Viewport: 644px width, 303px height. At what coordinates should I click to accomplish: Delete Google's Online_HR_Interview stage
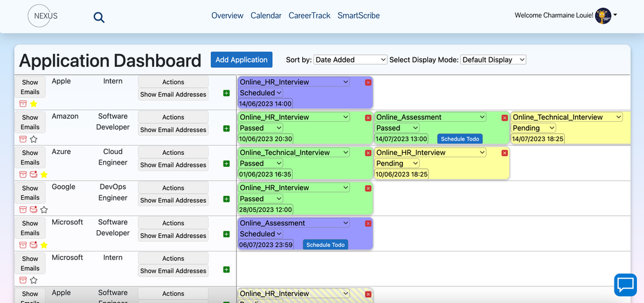pyautogui.click(x=368, y=188)
